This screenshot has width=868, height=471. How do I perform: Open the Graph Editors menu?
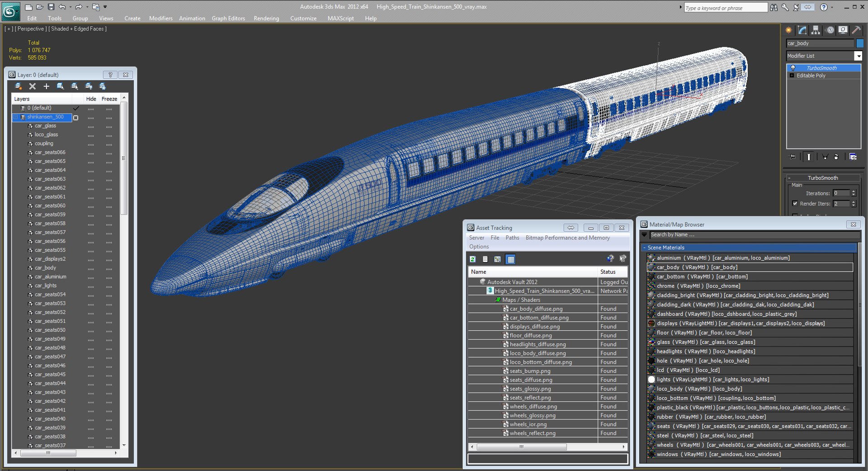point(228,19)
